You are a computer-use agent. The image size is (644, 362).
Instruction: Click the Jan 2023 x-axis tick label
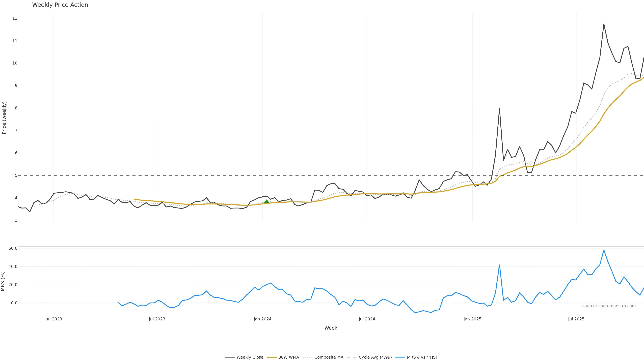(53, 319)
